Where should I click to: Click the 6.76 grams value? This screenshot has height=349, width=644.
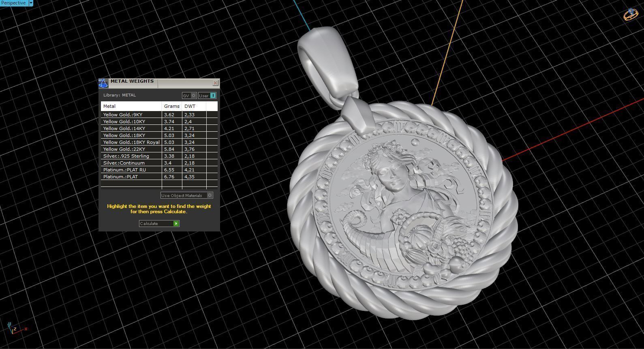pyautogui.click(x=169, y=177)
